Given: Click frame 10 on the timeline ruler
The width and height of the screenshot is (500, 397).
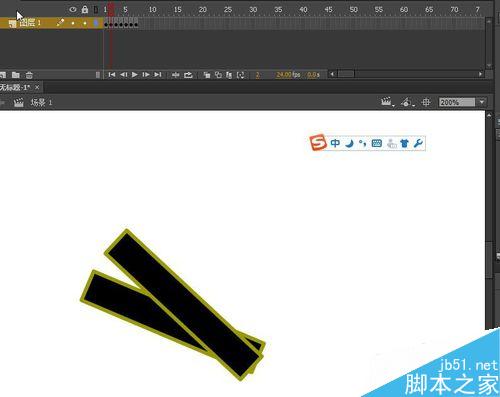Looking at the screenshot, I should click(152, 10).
